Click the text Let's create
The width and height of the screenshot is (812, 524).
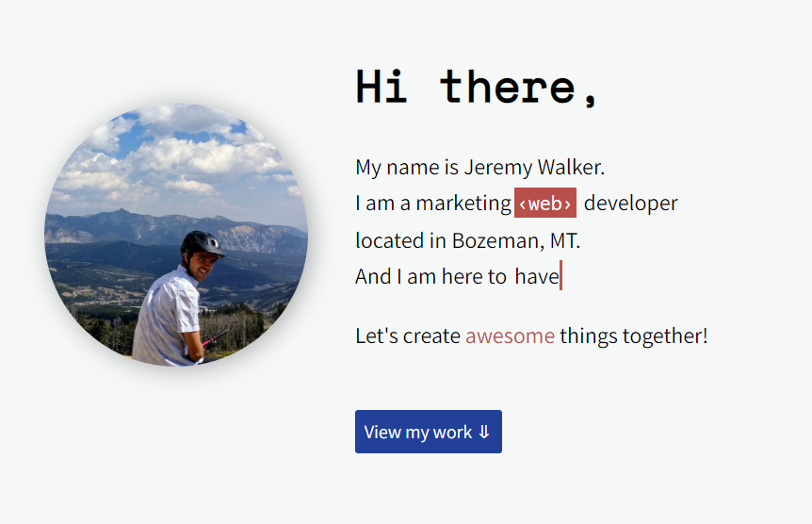tap(408, 336)
